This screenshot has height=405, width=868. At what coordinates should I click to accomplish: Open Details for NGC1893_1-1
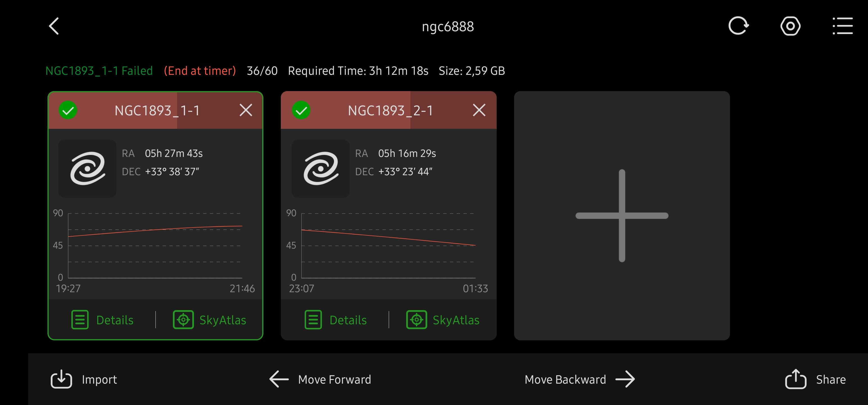click(x=102, y=320)
